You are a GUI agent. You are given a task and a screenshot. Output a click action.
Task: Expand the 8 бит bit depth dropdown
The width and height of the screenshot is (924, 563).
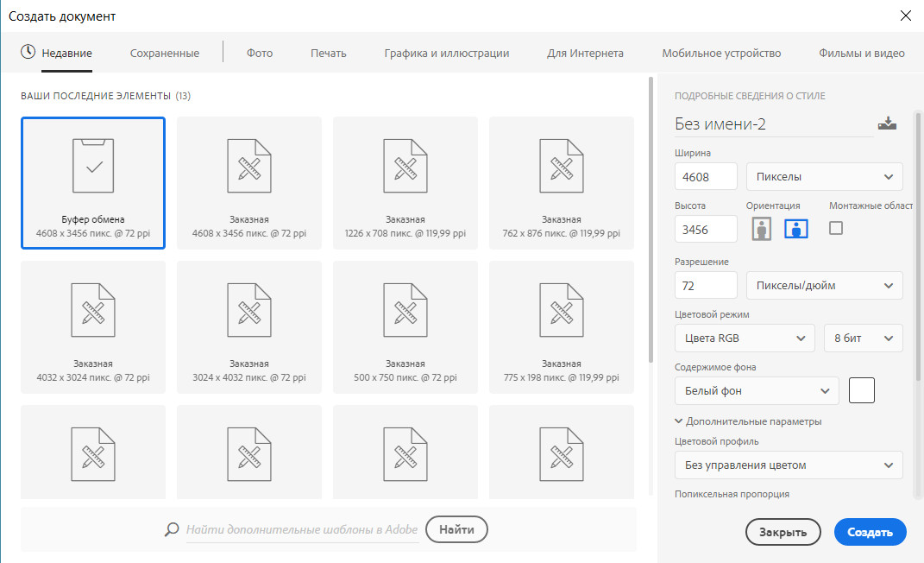(863, 338)
